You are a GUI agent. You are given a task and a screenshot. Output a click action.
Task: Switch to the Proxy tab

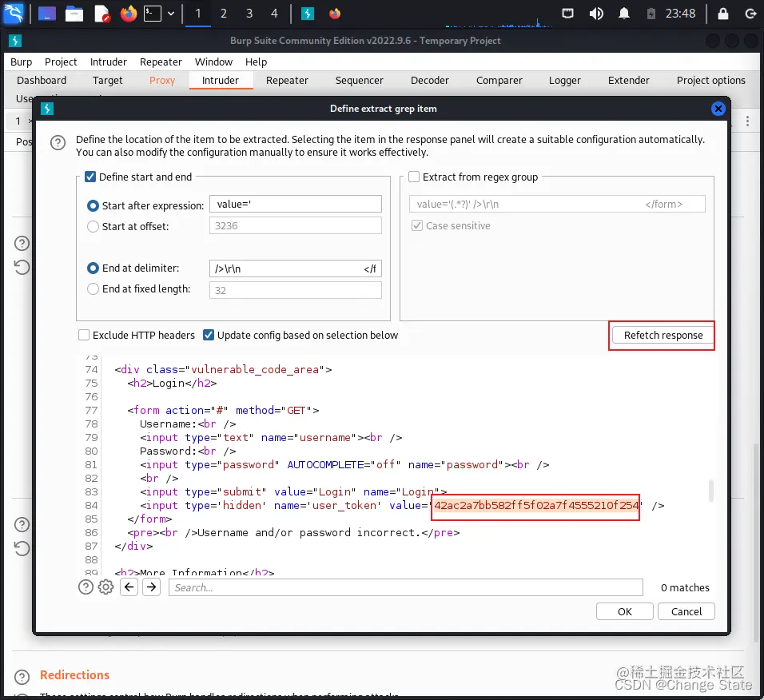coord(162,81)
